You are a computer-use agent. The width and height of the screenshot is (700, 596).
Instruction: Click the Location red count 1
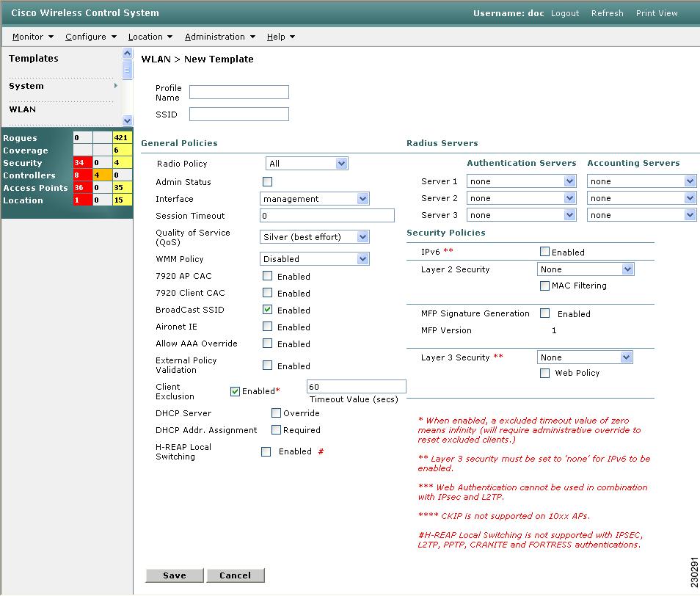[x=83, y=200]
